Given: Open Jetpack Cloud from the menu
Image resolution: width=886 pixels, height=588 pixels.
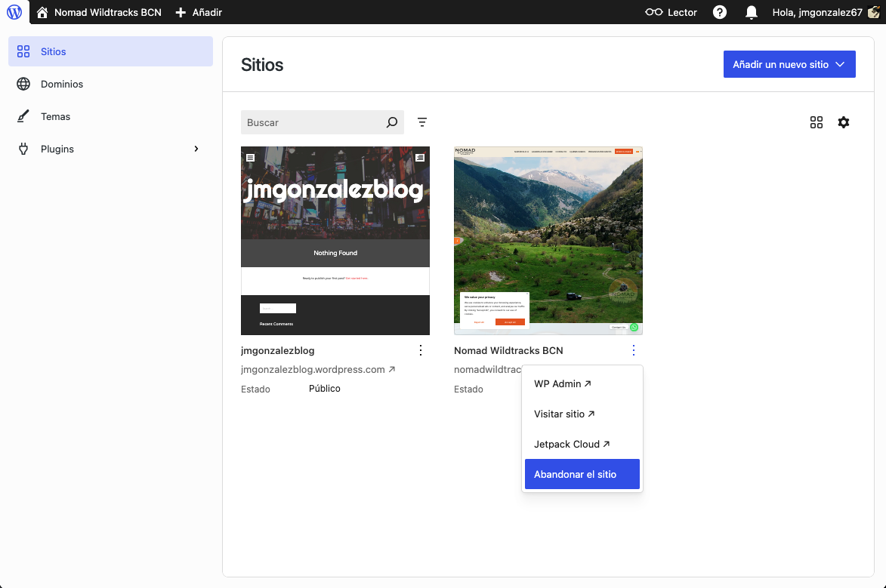Looking at the screenshot, I should (571, 444).
